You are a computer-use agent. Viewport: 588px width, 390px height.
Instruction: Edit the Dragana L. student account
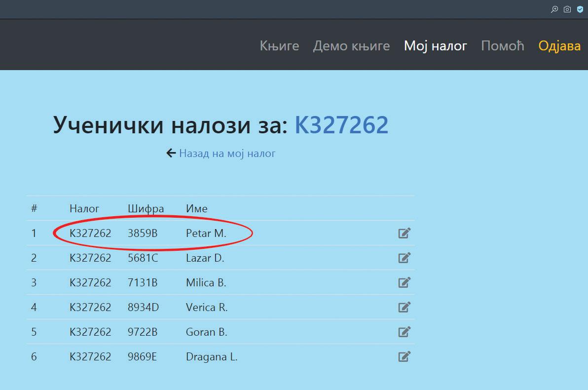pos(404,356)
